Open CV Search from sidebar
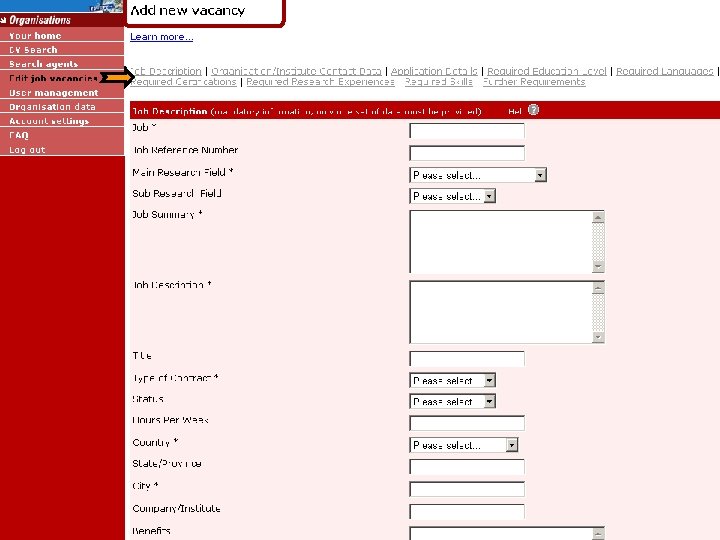 [33, 50]
